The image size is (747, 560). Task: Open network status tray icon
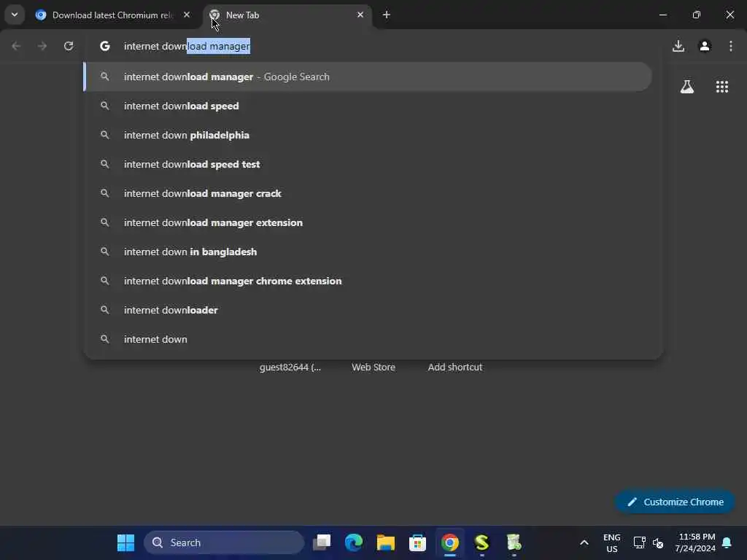click(x=639, y=542)
